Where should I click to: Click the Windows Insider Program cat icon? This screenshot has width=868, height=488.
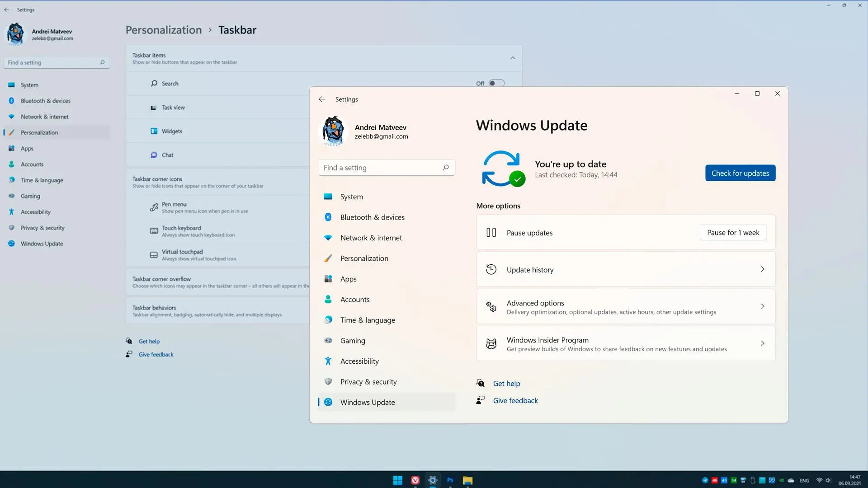coord(491,344)
